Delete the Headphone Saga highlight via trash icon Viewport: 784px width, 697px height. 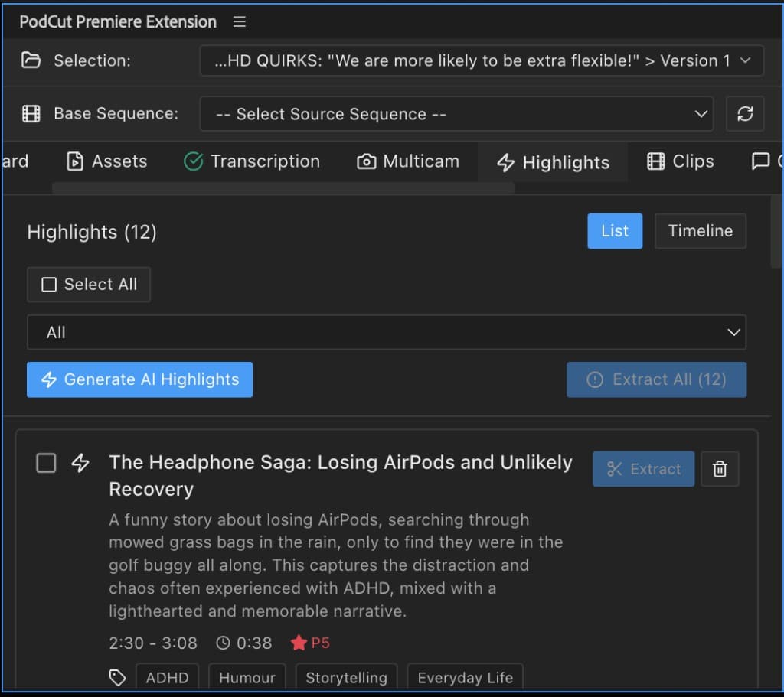point(720,469)
